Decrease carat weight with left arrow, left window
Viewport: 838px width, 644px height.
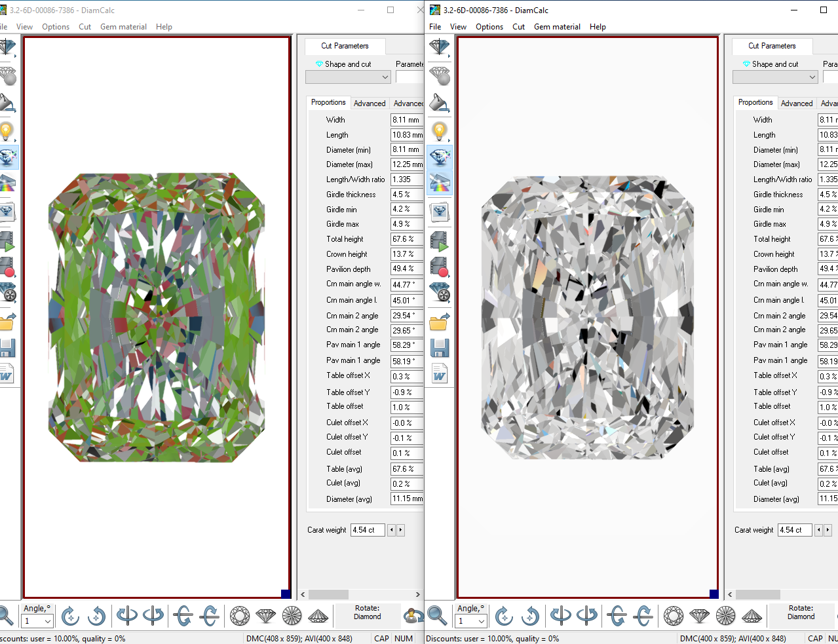(392, 530)
